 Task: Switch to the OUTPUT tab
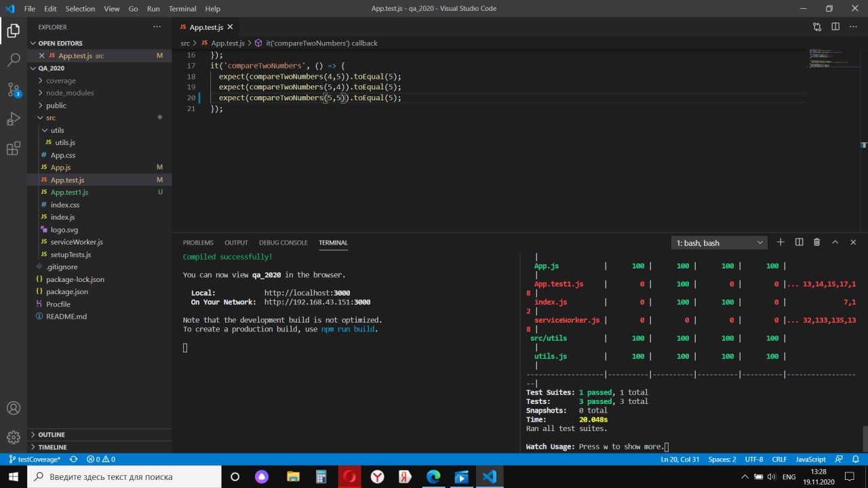237,243
